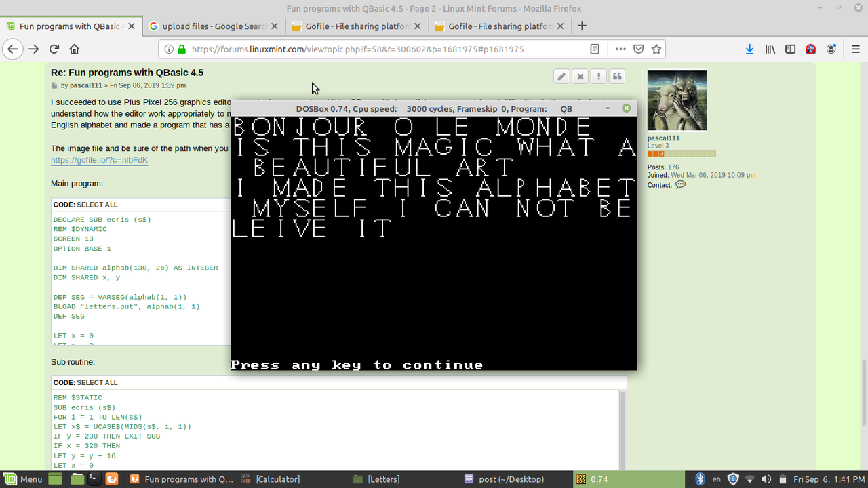Reply with quote using quote icon
The height and width of the screenshot is (488, 868).
click(617, 77)
